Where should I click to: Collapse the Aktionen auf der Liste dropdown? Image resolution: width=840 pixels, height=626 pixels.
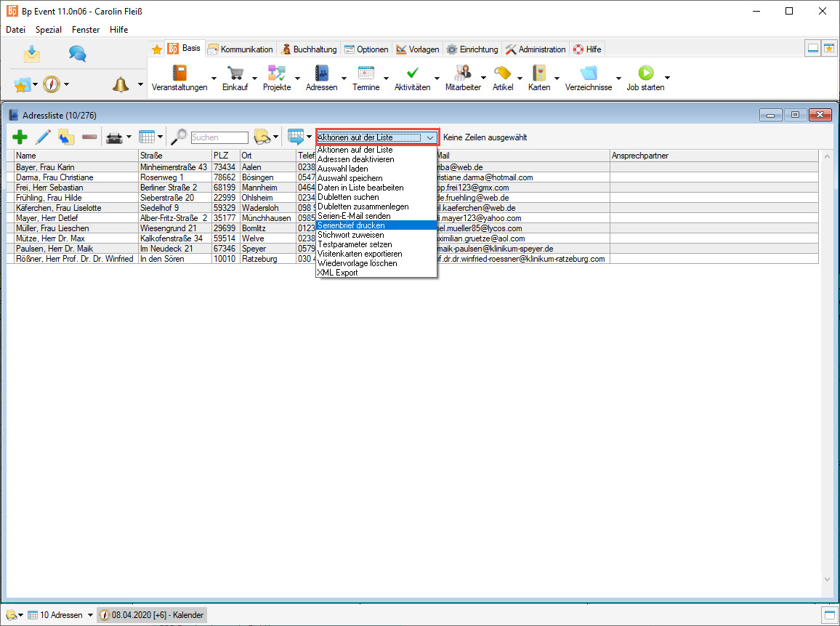(x=430, y=137)
